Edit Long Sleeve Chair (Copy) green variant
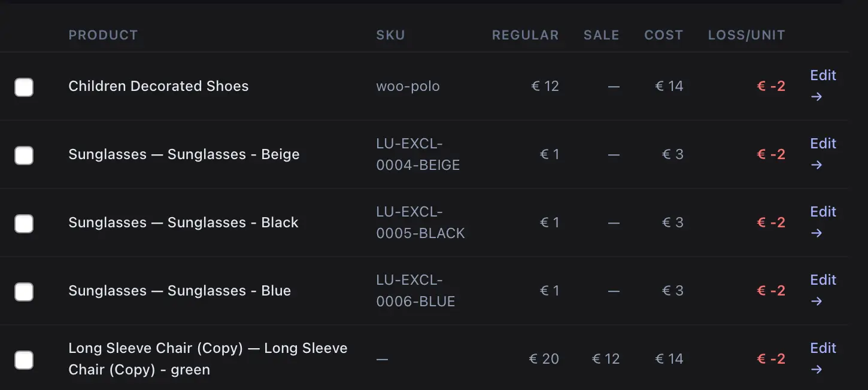 [x=823, y=358]
